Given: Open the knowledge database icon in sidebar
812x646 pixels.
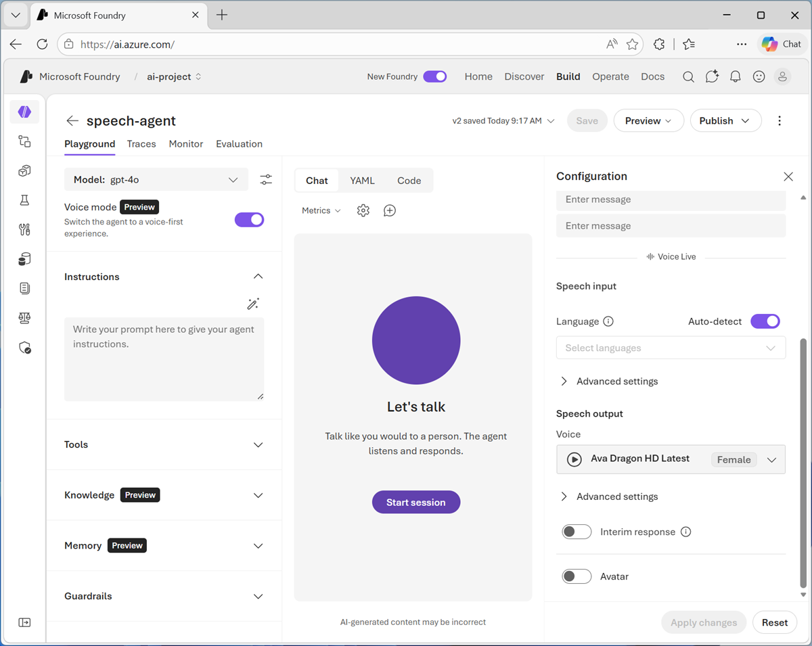Looking at the screenshot, I should tap(24, 259).
